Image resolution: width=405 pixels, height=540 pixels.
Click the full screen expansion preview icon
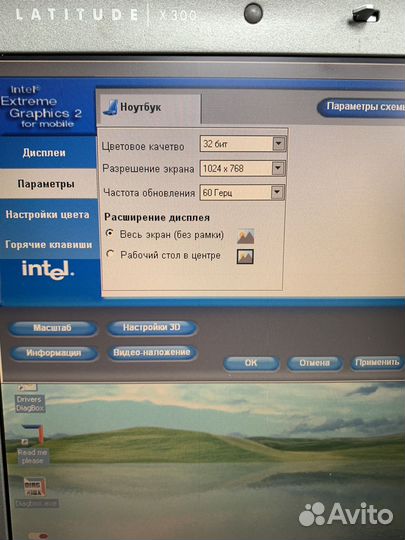pyautogui.click(x=246, y=236)
